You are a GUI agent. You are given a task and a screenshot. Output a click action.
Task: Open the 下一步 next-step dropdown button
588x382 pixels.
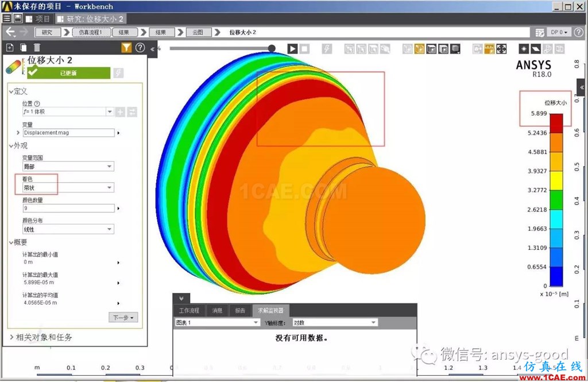[123, 318]
